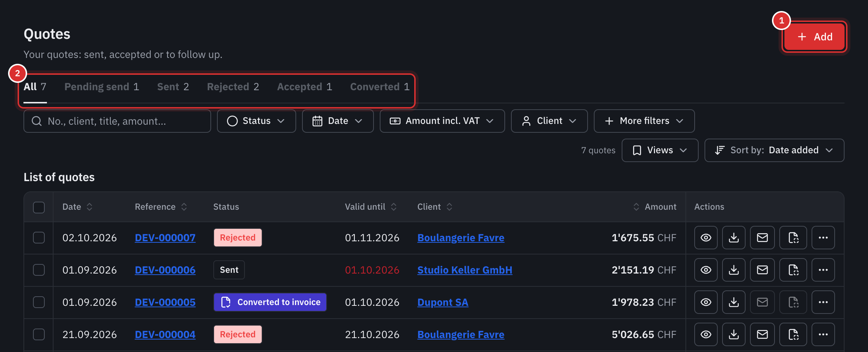The width and height of the screenshot is (868, 352).
Task: Switch to the Rejected tab
Action: coord(233,87)
